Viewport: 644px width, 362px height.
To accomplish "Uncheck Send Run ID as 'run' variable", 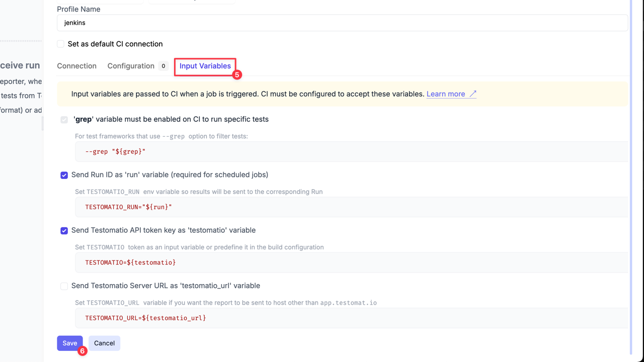I will point(64,175).
